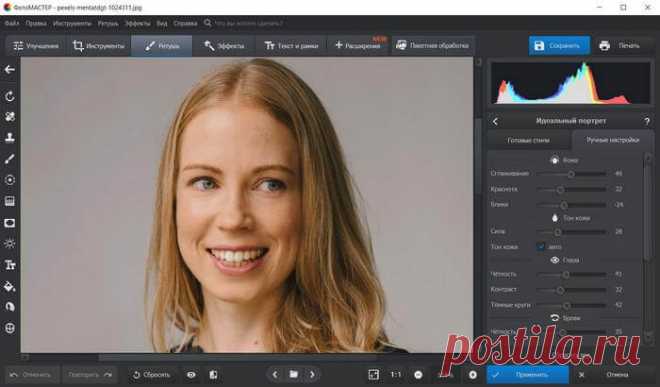Adjust the Краснота slider
This screenshot has width=660, height=387.
point(571,189)
